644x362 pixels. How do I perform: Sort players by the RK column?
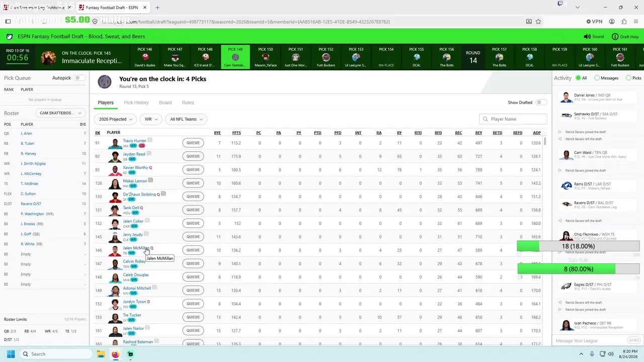[98, 133]
